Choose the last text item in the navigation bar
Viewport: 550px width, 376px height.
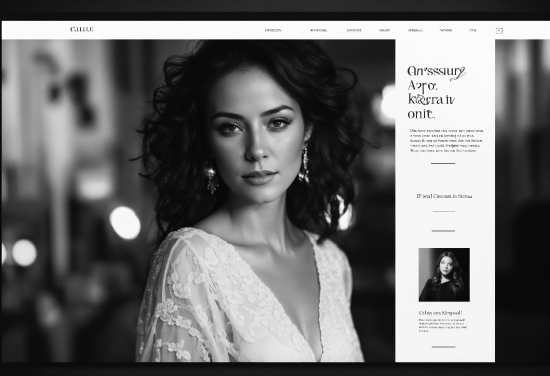[x=472, y=30]
